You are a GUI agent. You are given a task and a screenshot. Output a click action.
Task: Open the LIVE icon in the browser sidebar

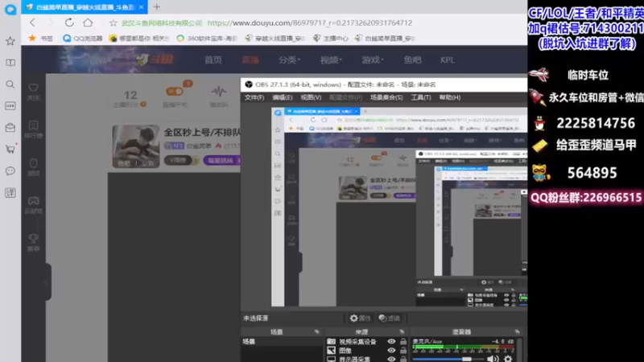pyautogui.click(x=10, y=106)
